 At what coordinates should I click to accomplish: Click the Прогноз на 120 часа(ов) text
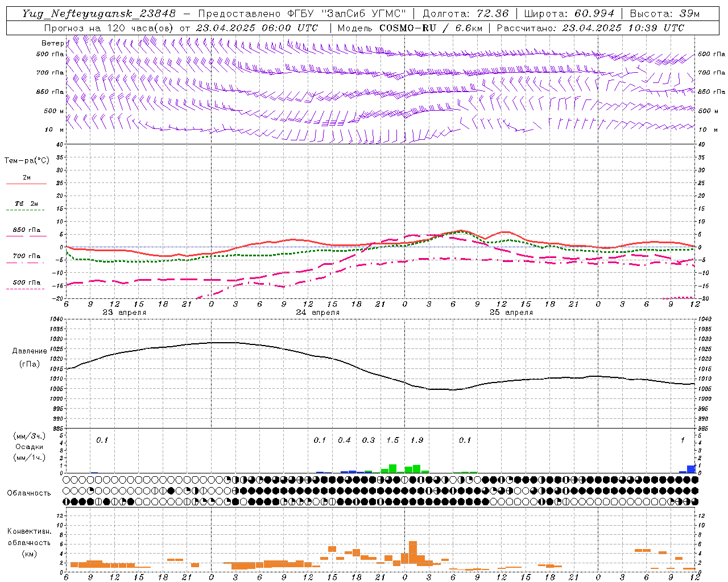coord(109,28)
